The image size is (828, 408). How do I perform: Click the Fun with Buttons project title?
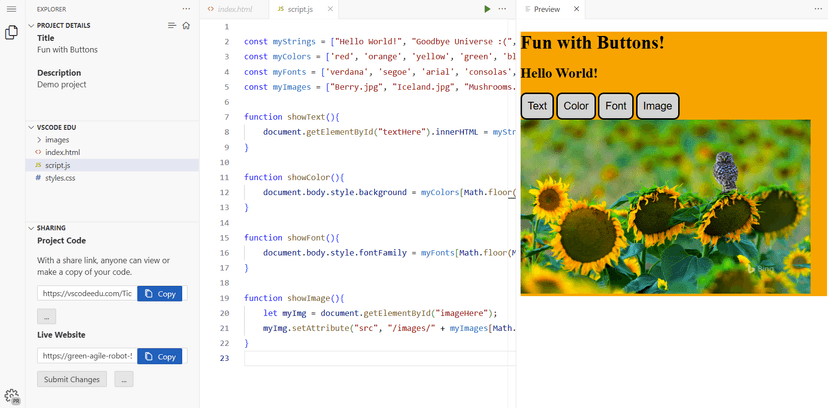click(67, 50)
